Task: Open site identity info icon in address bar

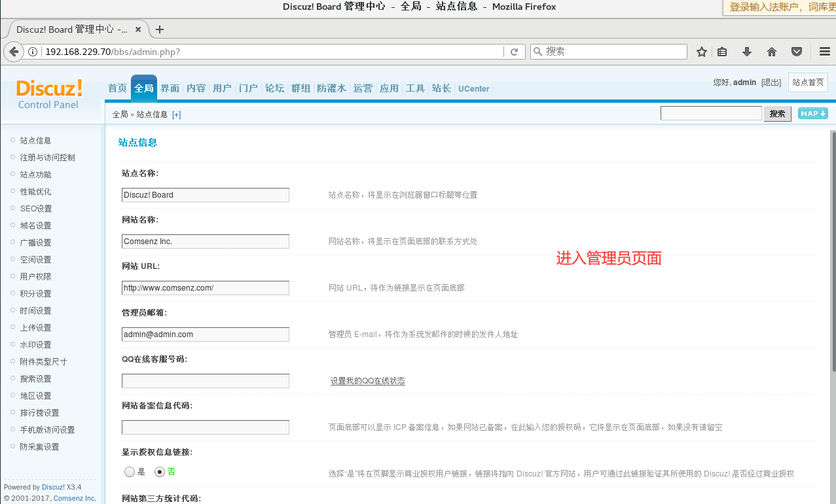Action: coord(33,52)
